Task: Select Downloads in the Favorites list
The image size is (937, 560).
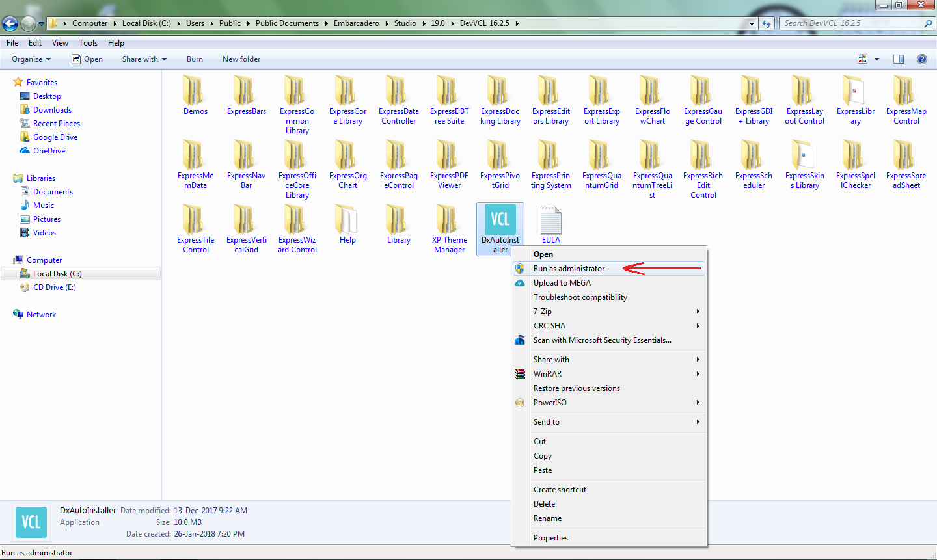Action: 52,110
